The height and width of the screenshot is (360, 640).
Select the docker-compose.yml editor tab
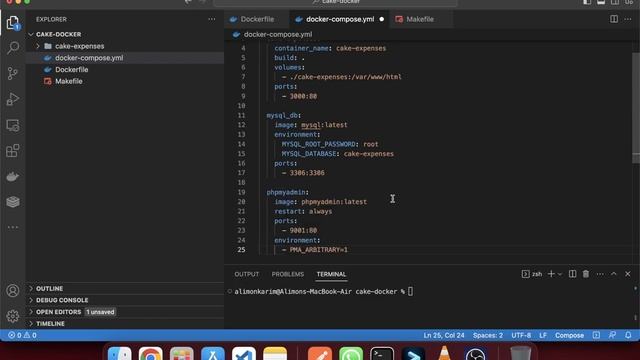pyautogui.click(x=340, y=19)
